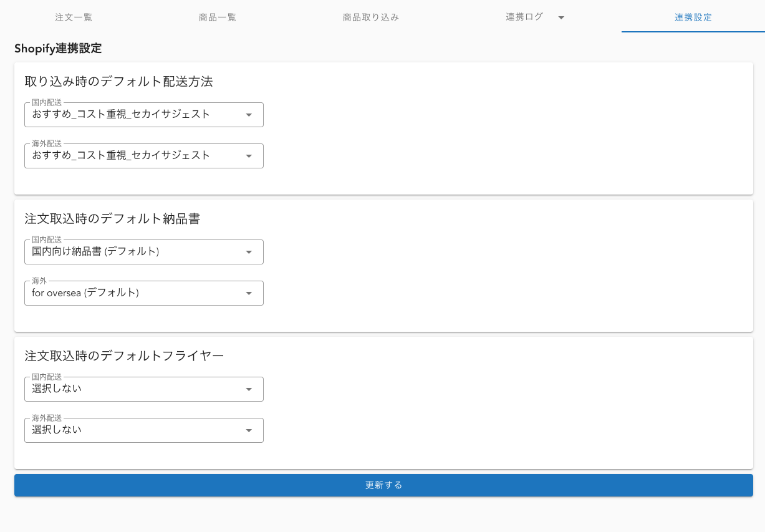Click the Shopify連携設定 page heading
Image resolution: width=765 pixels, height=532 pixels.
click(x=58, y=49)
